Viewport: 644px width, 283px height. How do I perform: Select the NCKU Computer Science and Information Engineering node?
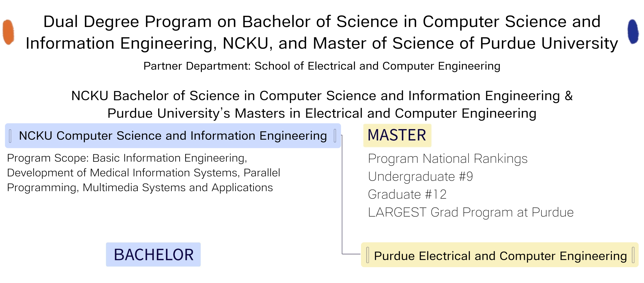click(173, 136)
